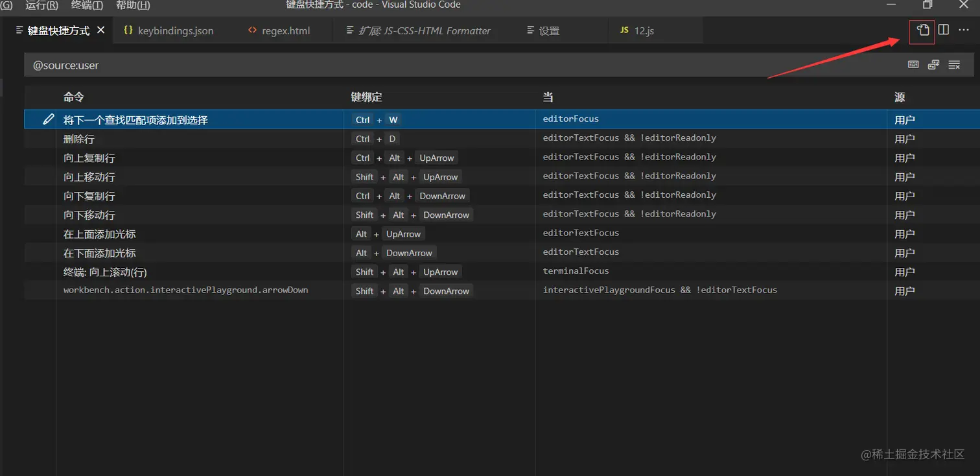Select the 将下一个查找匹配项添加到选择 command
The image size is (980, 476).
tap(135, 120)
